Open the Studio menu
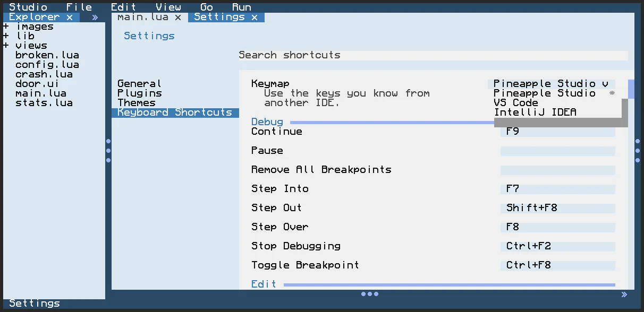The height and width of the screenshot is (312, 644). [x=28, y=7]
